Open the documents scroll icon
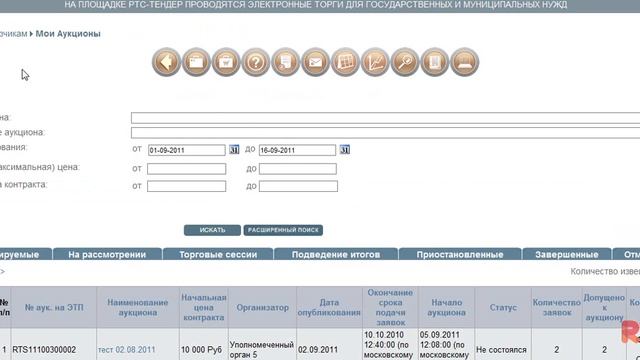The image size is (640, 360). click(285, 62)
